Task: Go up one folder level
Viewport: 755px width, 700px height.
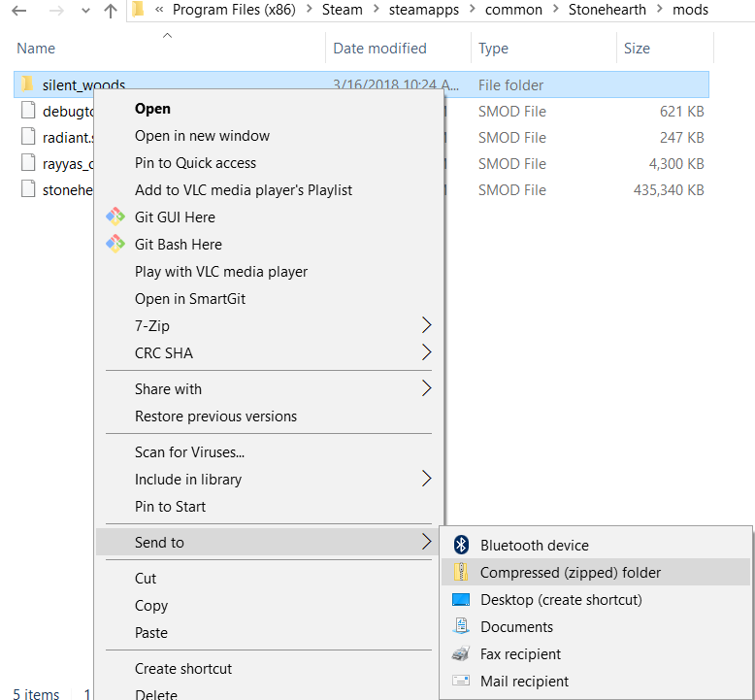Action: pyautogui.click(x=111, y=10)
